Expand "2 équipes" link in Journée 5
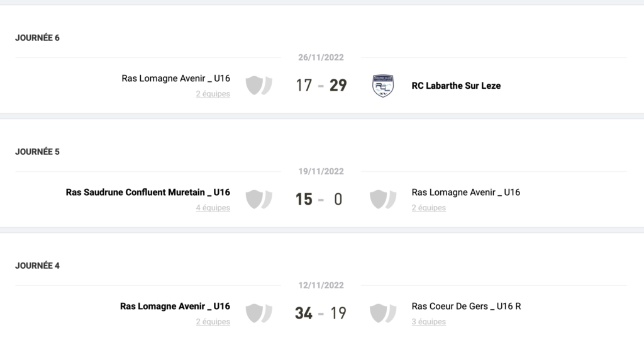Image resolution: width=644 pixels, height=340 pixels. coord(429,208)
